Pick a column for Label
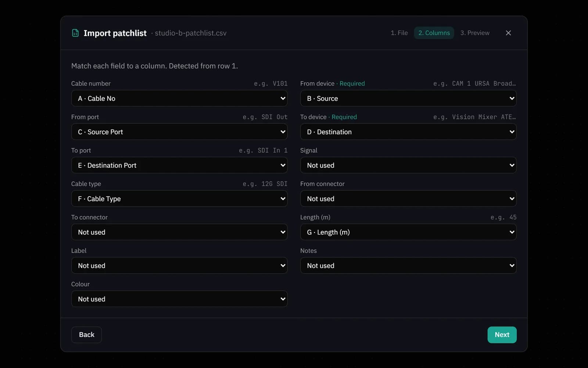The width and height of the screenshot is (588, 368). pos(179,266)
